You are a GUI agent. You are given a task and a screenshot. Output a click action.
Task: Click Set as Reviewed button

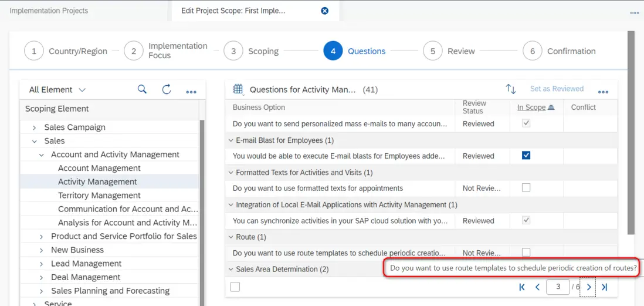[557, 89]
